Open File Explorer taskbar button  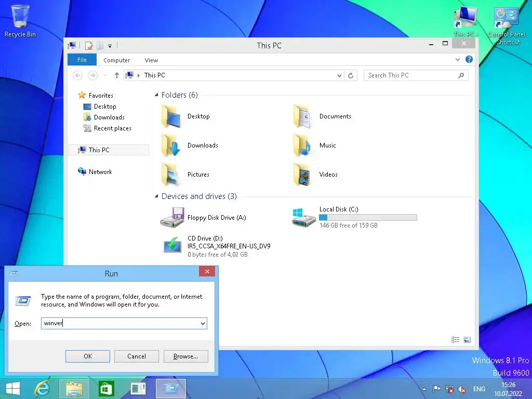pos(74,389)
